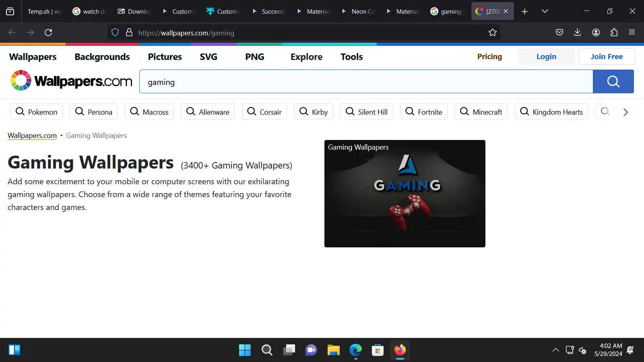The image size is (644, 362).
Task: Open Firefox View tab list icon
Action: (10, 11)
